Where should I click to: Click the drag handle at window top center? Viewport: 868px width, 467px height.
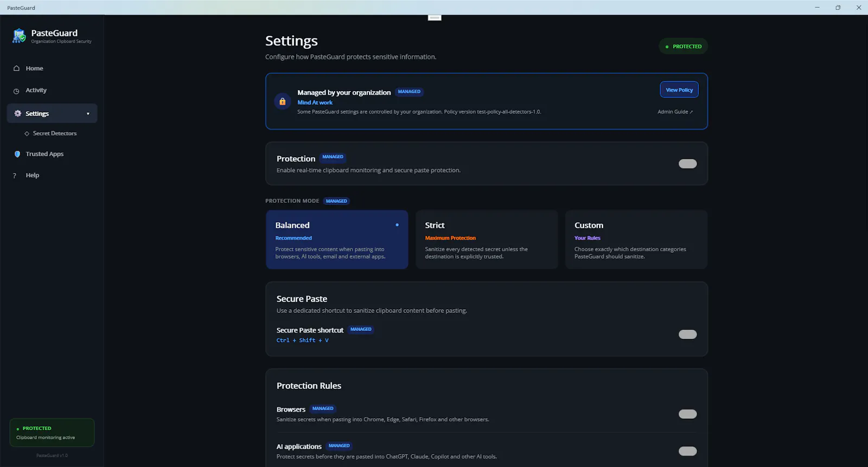click(x=435, y=18)
